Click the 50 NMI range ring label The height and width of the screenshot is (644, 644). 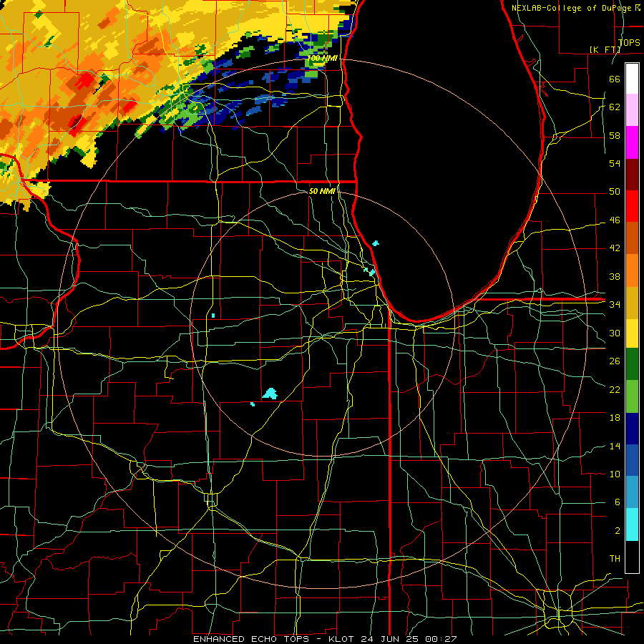click(322, 191)
